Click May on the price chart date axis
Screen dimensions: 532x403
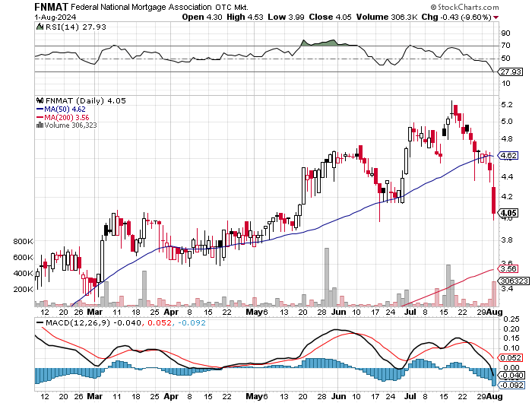254,312
